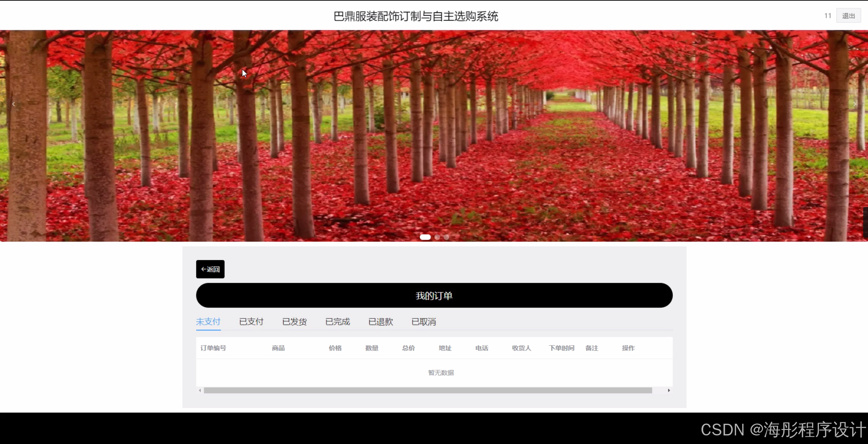Screen dimensions: 868x444
Task: Open the 已发货 orders tab
Action: [x=294, y=322]
